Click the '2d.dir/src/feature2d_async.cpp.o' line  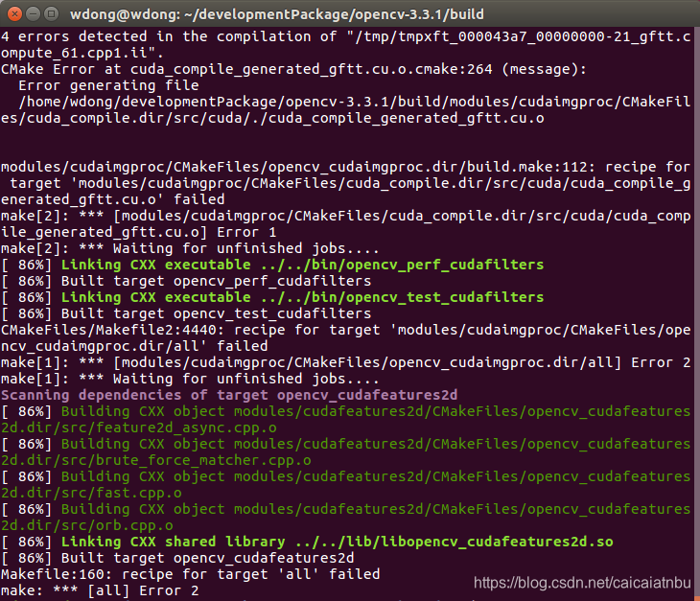(138, 428)
